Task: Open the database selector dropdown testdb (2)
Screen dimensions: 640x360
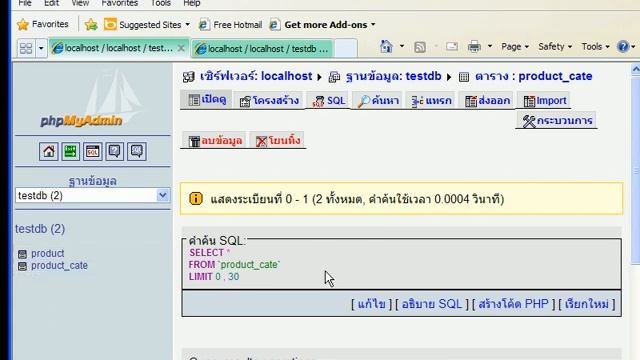Action: click(93, 196)
